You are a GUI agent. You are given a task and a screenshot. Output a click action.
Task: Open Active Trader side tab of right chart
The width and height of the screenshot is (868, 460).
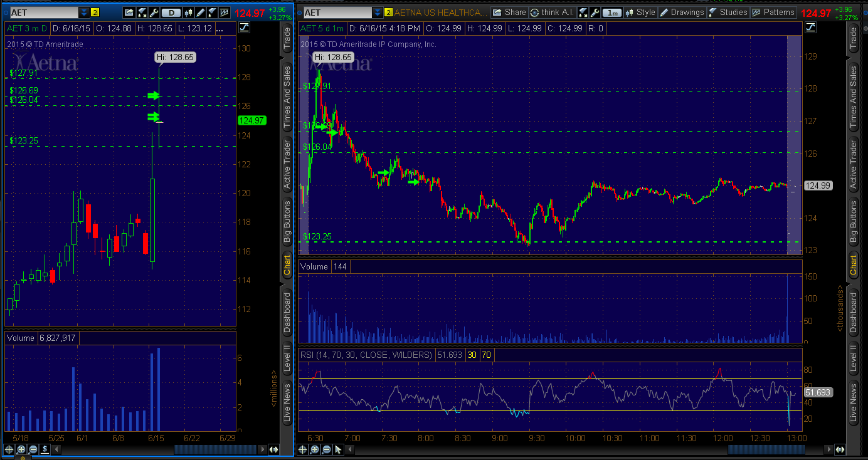tap(853, 165)
